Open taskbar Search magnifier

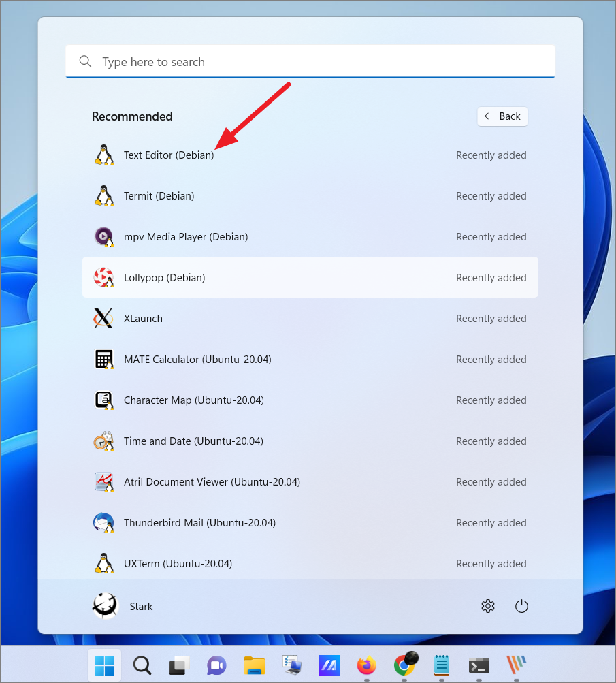pos(142,665)
